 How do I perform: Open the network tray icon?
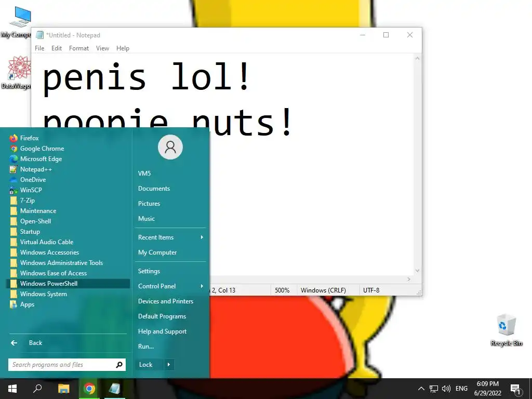tap(434, 389)
